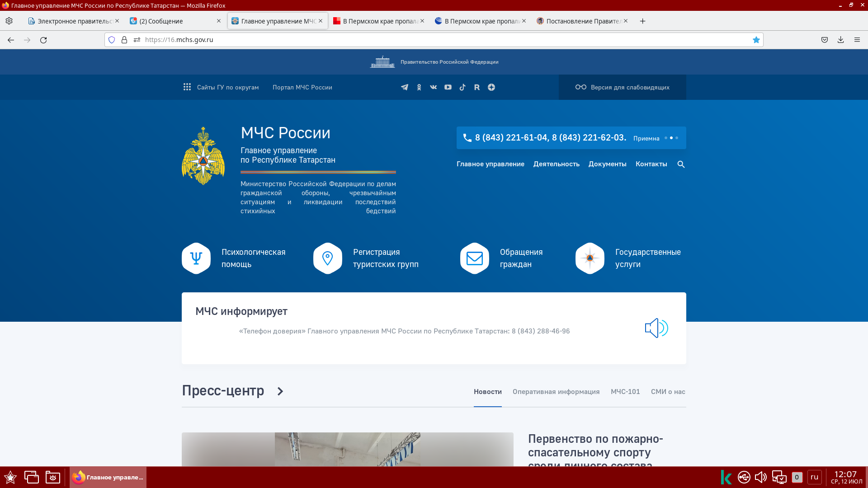Click the Психологическая помощь hexagon icon
868x488 pixels.
pos(196,258)
